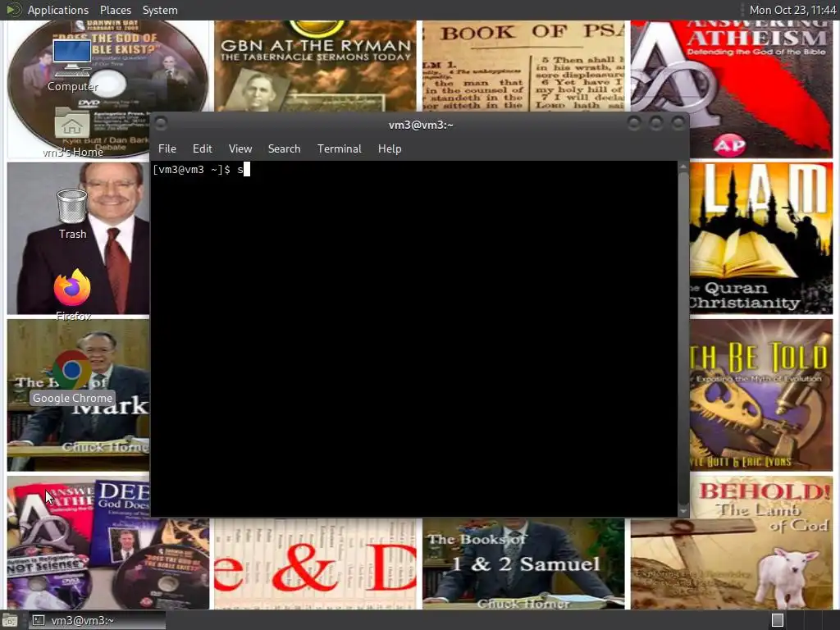Open the System menu
Screen dimensions: 840x630
(160, 10)
